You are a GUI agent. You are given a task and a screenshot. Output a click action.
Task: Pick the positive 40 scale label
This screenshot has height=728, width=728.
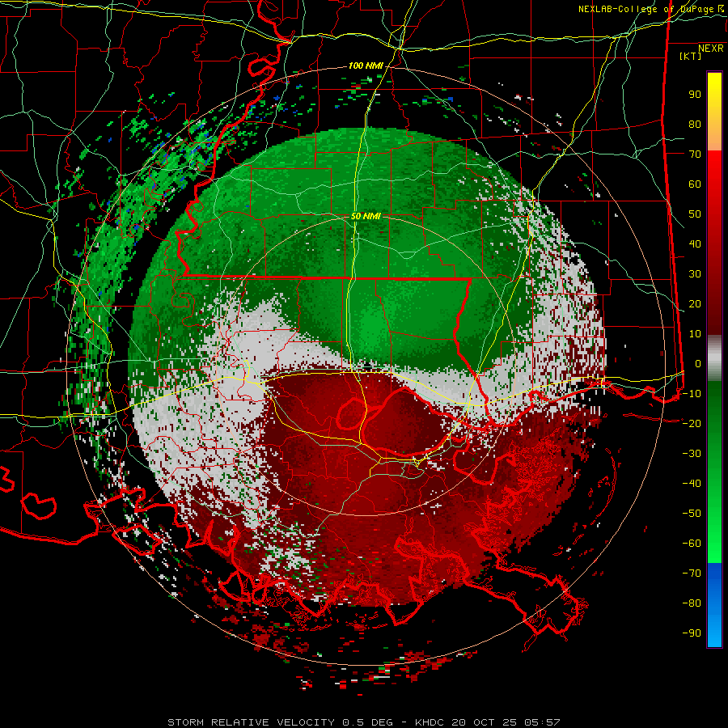point(695,244)
